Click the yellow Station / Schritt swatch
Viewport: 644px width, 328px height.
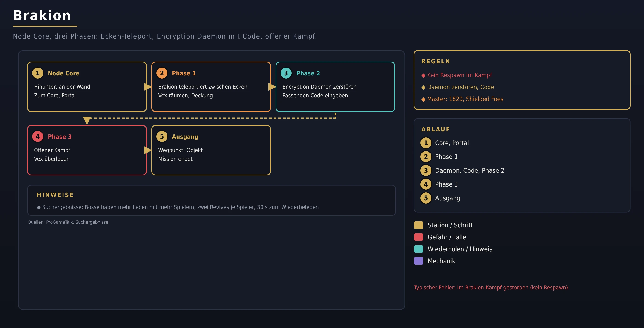pyautogui.click(x=419, y=225)
